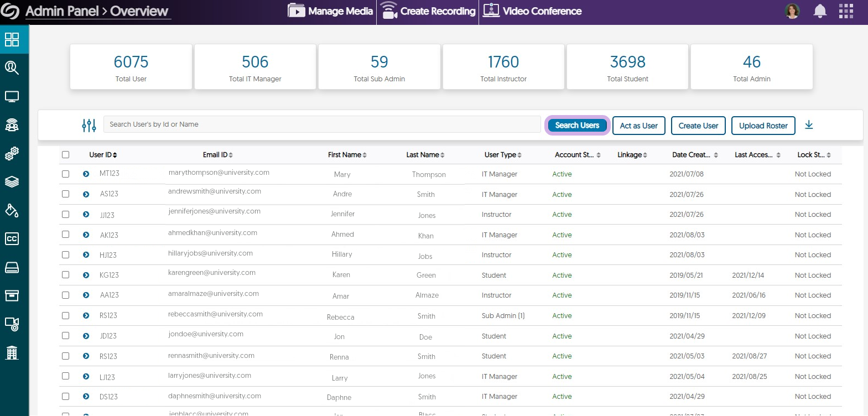Viewport: 868px width, 416px height.
Task: Click the user profile avatar
Action: 792,11
